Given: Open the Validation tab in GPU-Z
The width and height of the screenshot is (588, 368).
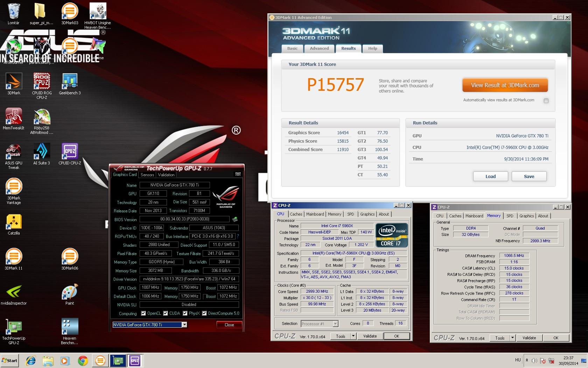Looking at the screenshot, I should (x=166, y=175).
